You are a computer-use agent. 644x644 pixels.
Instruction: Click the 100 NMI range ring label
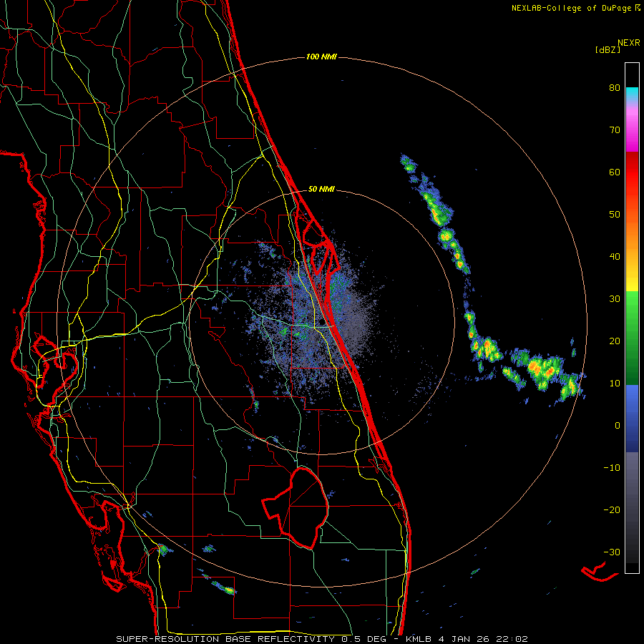321,57
